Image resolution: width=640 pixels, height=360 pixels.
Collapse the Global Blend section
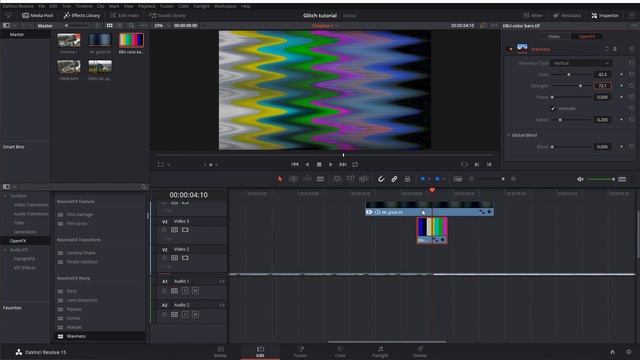[509, 135]
